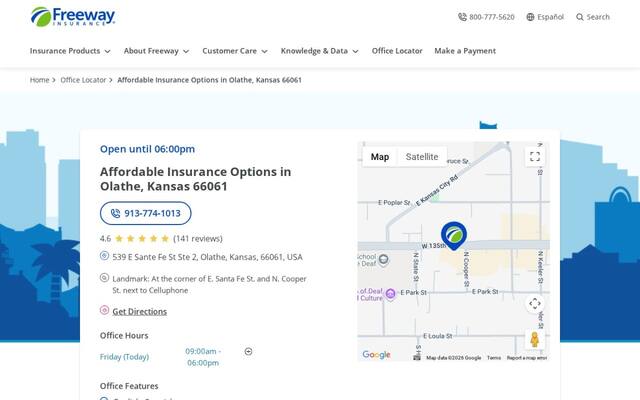
Task: Click the five-star rating icons
Action: click(142, 239)
